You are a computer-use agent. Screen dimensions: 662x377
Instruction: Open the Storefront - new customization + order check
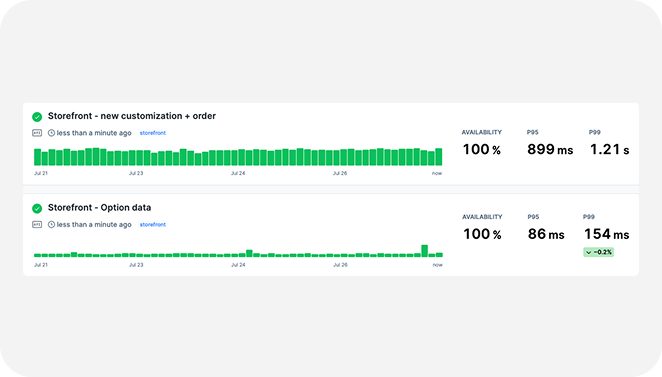(132, 116)
